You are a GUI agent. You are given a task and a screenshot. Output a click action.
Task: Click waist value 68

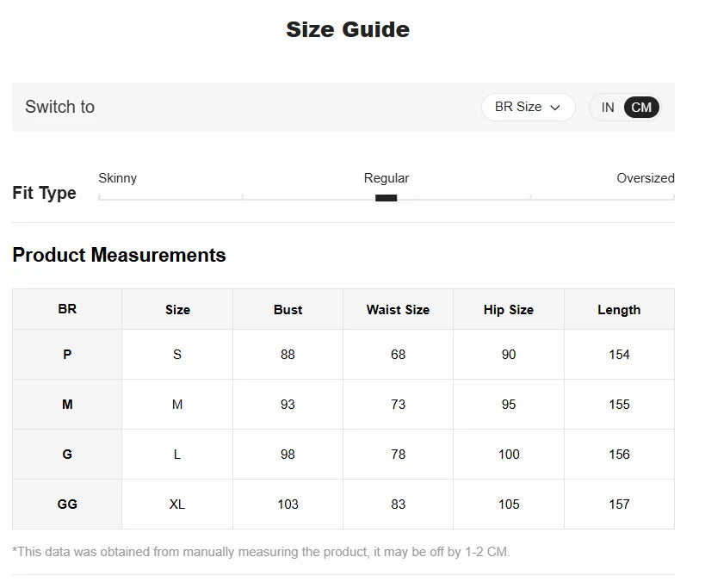pyautogui.click(x=398, y=354)
